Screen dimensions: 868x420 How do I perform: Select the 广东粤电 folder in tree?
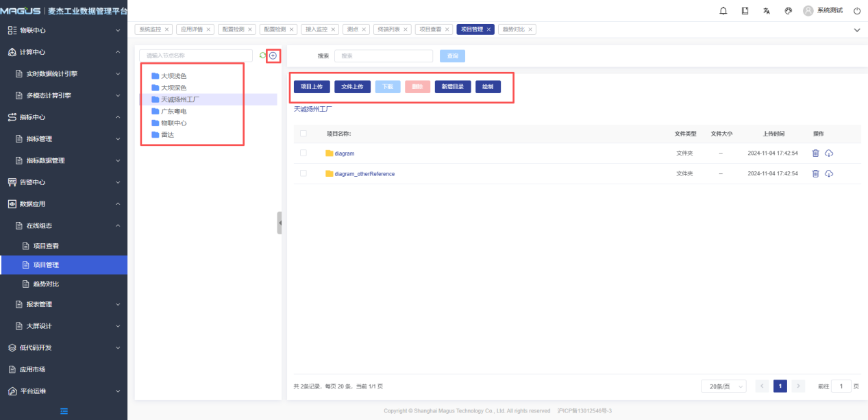click(173, 111)
